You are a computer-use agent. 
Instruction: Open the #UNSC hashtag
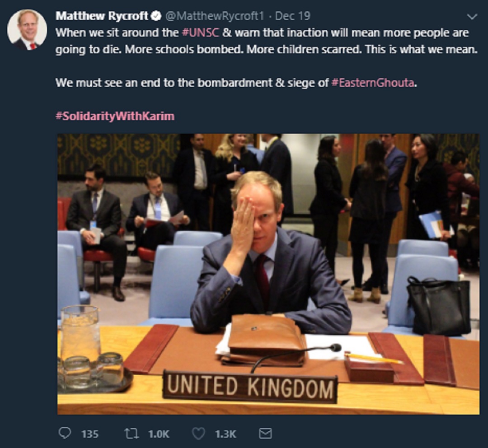201,33
